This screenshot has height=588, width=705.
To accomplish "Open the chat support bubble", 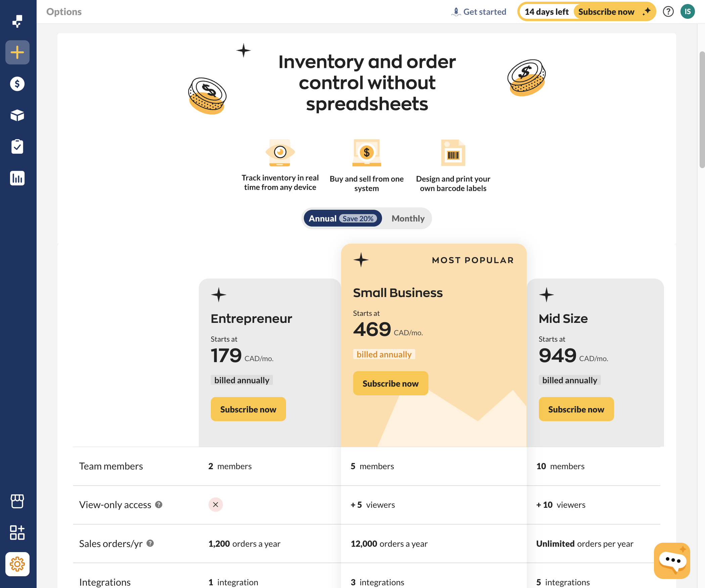I will click(672, 560).
